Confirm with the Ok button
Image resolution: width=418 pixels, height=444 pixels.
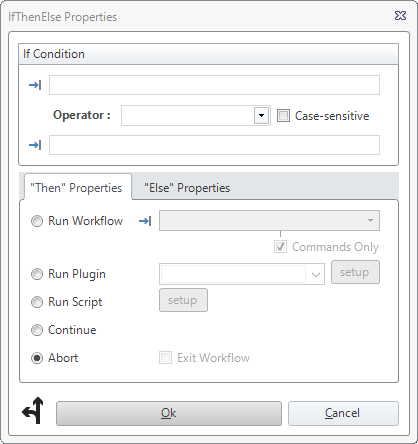click(x=169, y=413)
